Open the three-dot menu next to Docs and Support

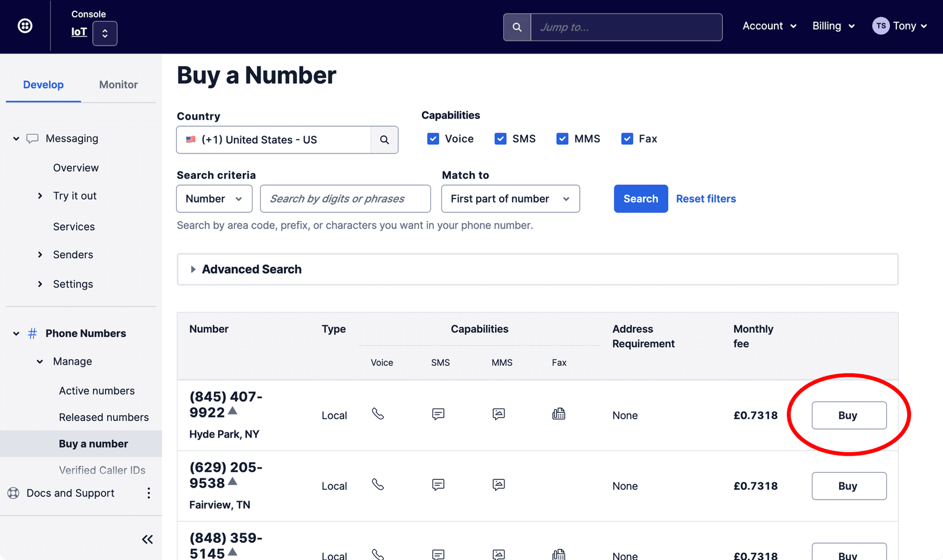pyautogui.click(x=149, y=493)
